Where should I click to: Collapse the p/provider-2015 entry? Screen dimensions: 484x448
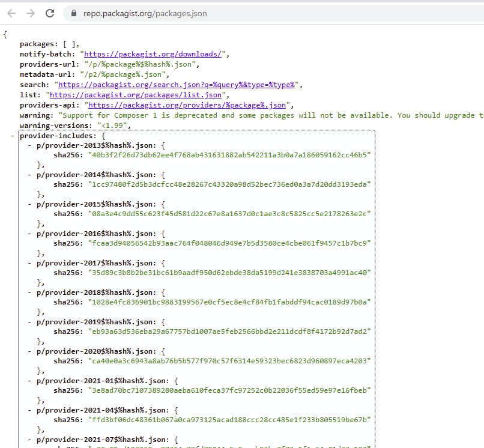29,204
